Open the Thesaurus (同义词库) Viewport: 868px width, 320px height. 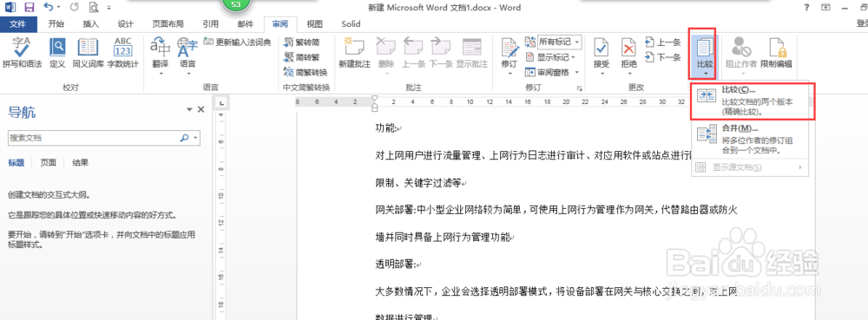coord(88,53)
